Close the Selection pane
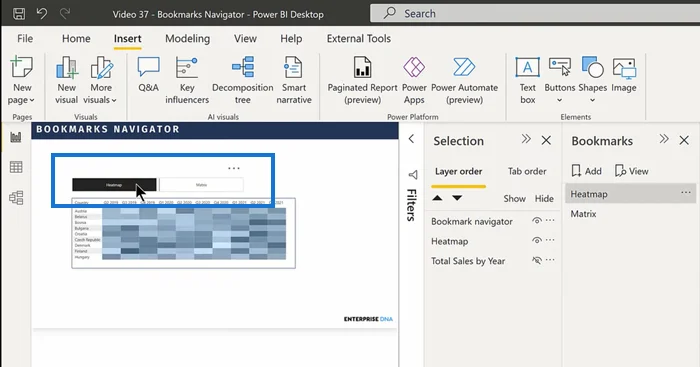 (x=546, y=140)
